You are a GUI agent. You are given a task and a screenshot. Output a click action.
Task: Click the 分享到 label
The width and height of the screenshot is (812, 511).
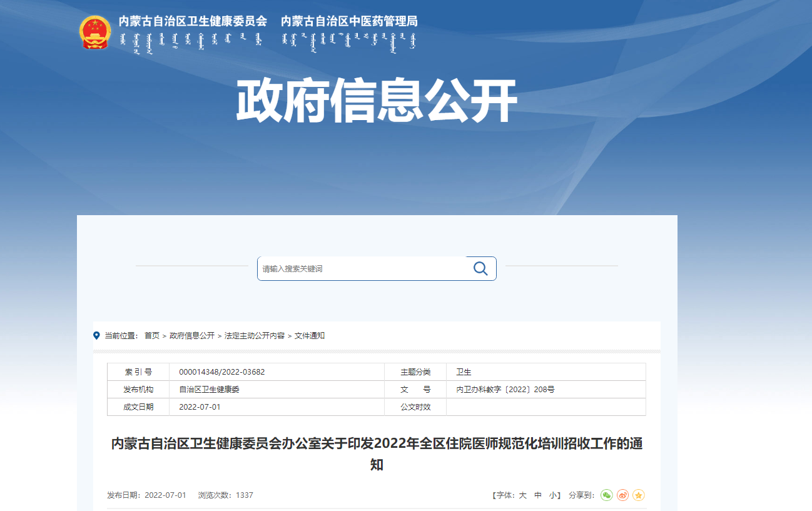click(582, 495)
